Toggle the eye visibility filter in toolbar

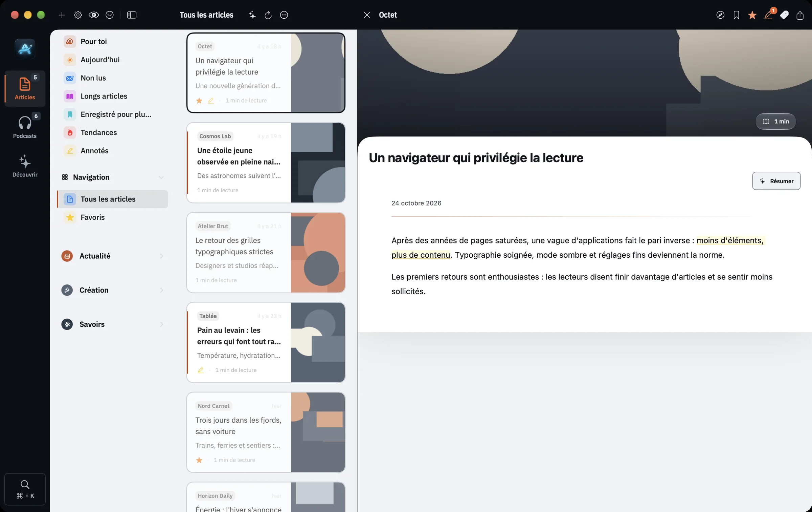94,15
